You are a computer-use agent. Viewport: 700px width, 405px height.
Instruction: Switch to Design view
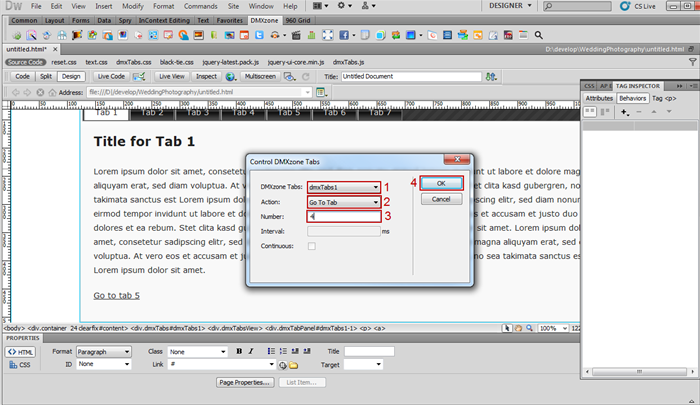[71, 76]
